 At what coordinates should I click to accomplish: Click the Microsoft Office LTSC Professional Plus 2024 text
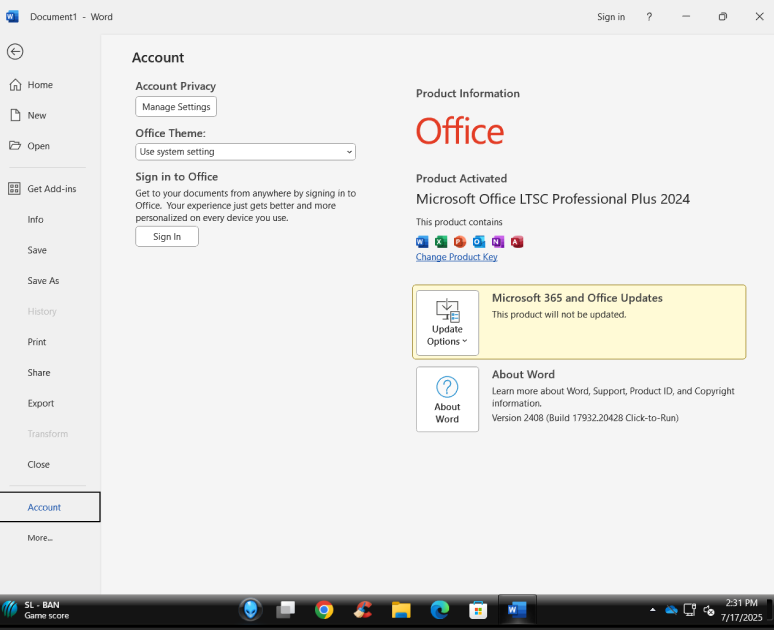click(x=553, y=199)
